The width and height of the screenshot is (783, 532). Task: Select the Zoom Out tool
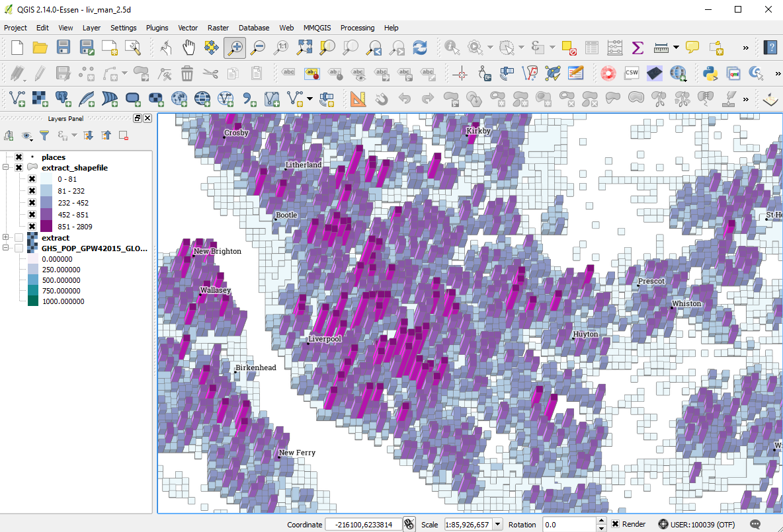pyautogui.click(x=257, y=48)
